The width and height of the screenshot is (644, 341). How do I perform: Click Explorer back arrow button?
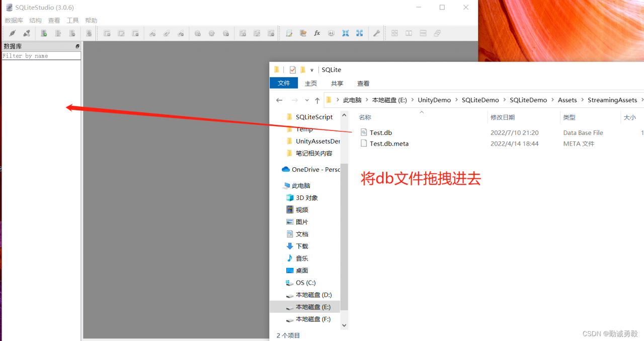[280, 100]
